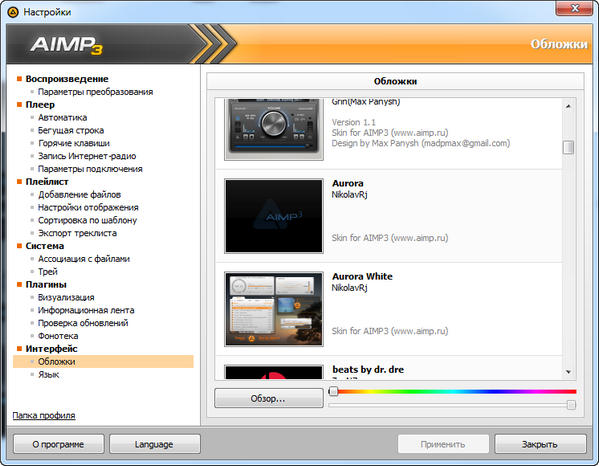
Task: Open Параметры подключения page
Action: coord(90,169)
